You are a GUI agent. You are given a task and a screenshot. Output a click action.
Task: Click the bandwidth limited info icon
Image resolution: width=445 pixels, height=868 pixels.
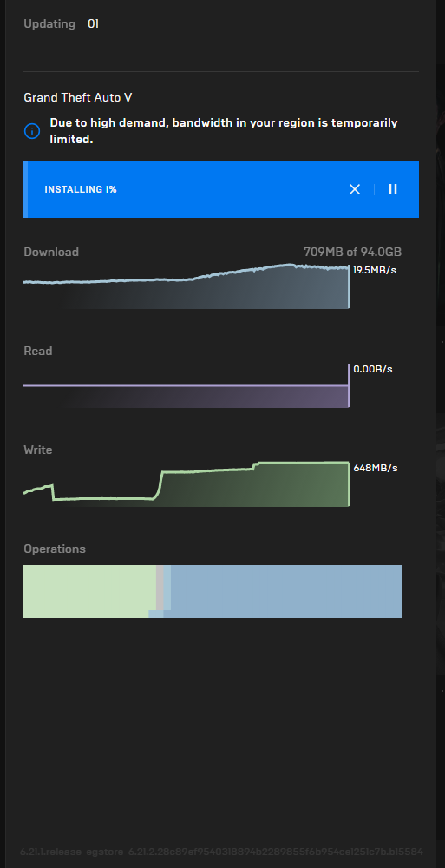click(32, 131)
